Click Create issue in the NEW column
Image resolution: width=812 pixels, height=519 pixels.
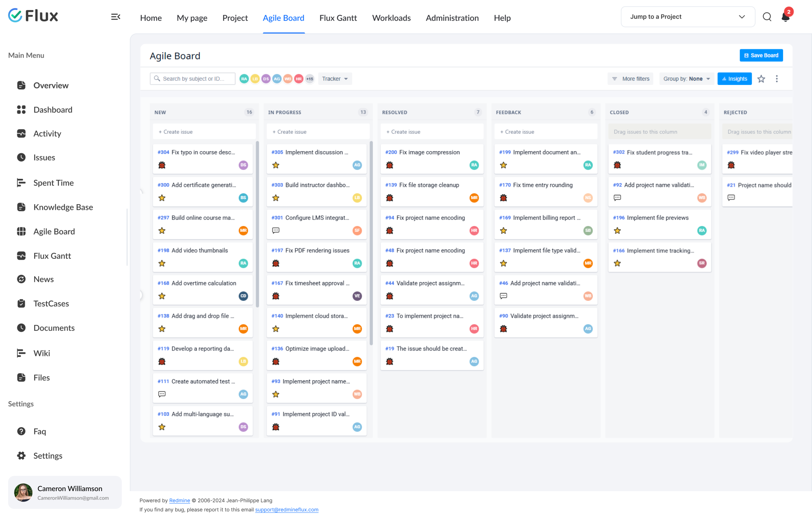[204, 132]
